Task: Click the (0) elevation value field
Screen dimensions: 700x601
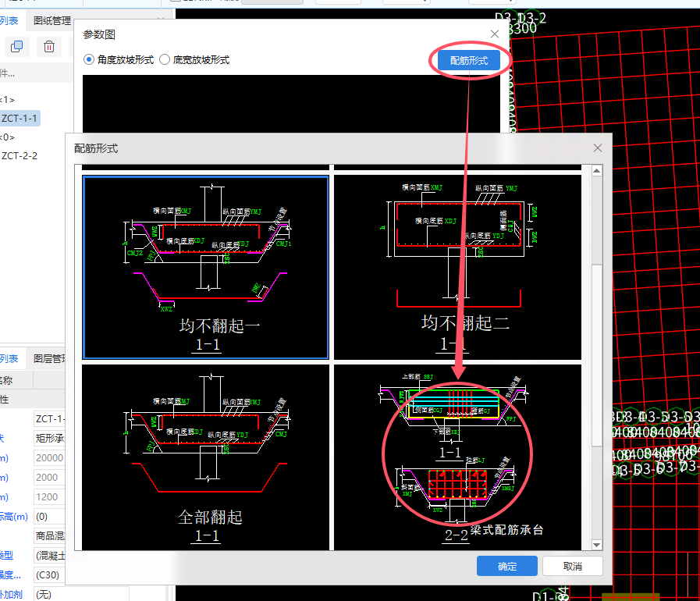Action: tap(49, 517)
